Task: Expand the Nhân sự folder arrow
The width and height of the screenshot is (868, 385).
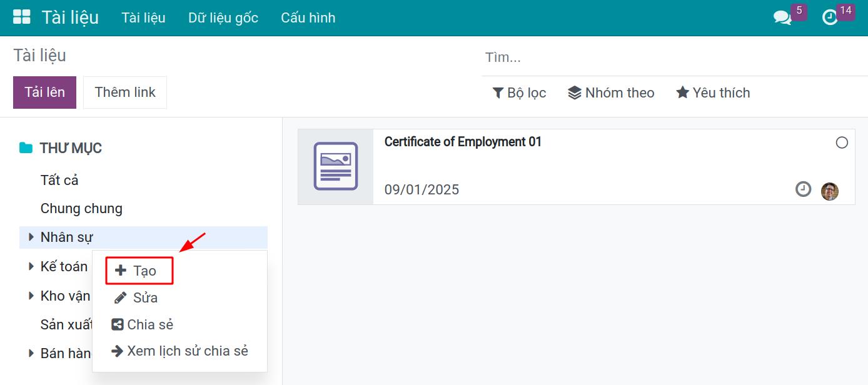Action: click(31, 237)
